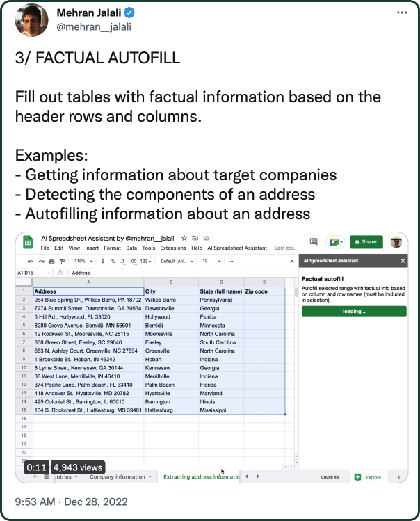Select column D header
Image resolution: width=420 pixels, height=521 pixels.
pyautogui.click(x=264, y=282)
